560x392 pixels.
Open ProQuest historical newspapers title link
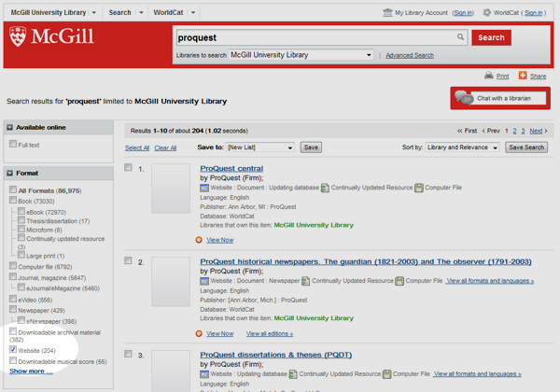pyautogui.click(x=366, y=261)
